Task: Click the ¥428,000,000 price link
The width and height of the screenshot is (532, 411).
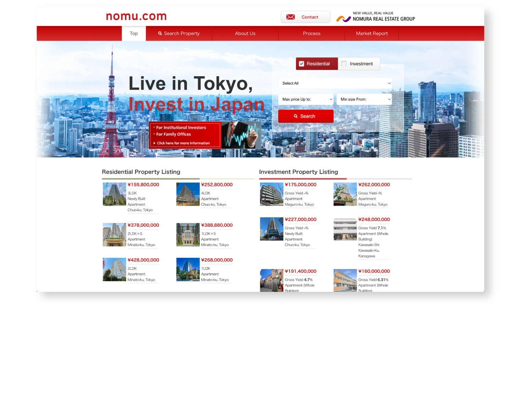Action: [x=143, y=260]
